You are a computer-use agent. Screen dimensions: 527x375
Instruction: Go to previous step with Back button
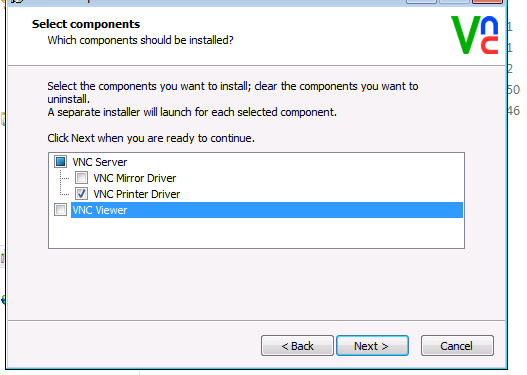(x=297, y=345)
